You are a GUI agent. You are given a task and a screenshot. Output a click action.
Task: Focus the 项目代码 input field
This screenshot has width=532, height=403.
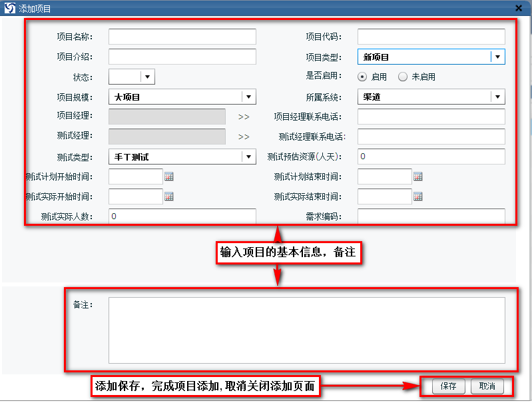pos(431,37)
